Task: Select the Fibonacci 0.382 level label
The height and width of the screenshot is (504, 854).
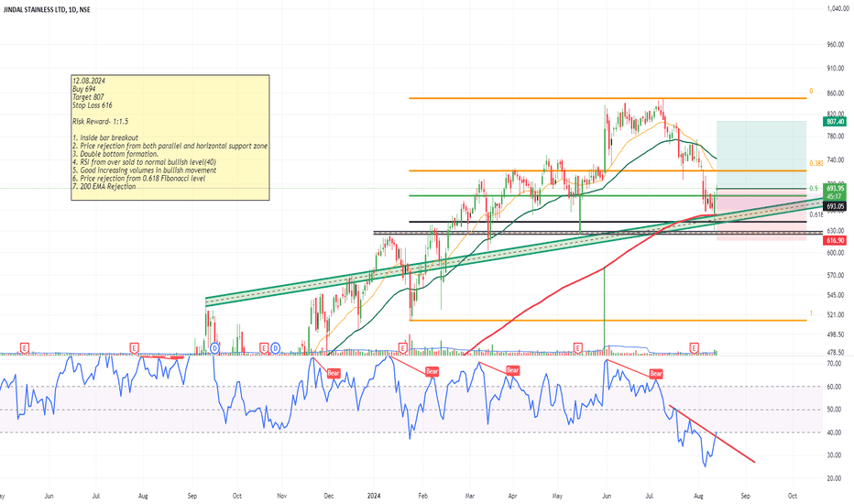Action: point(816,163)
